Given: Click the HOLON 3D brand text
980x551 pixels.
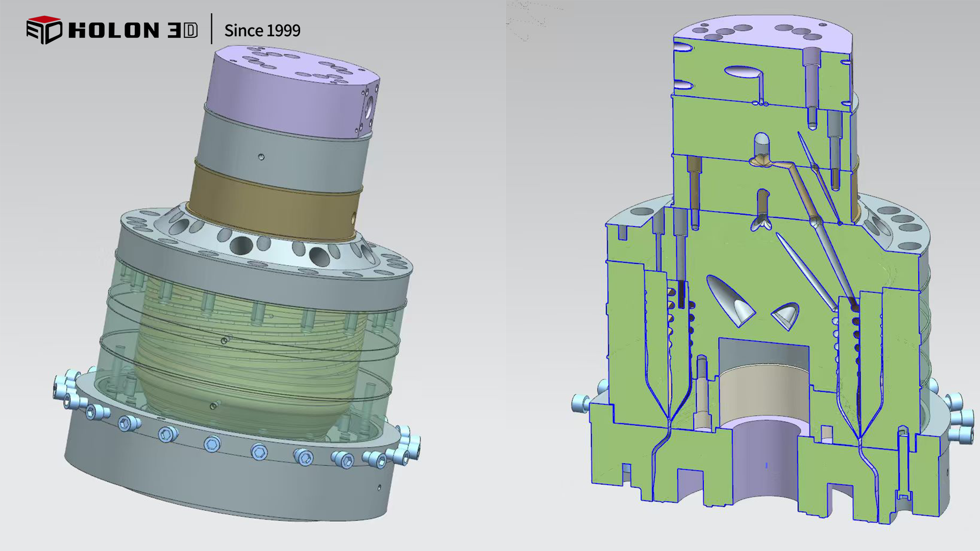Looking at the screenshot, I should click(x=133, y=31).
